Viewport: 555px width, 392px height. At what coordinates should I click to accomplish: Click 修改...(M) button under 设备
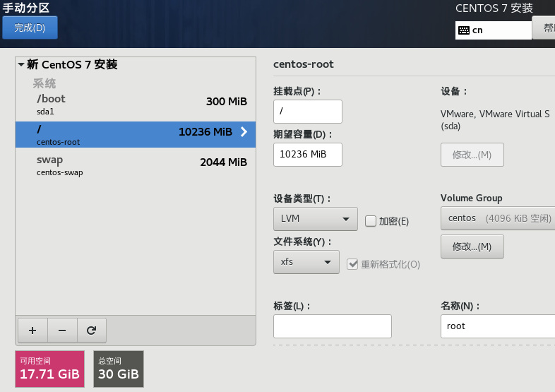[472, 155]
